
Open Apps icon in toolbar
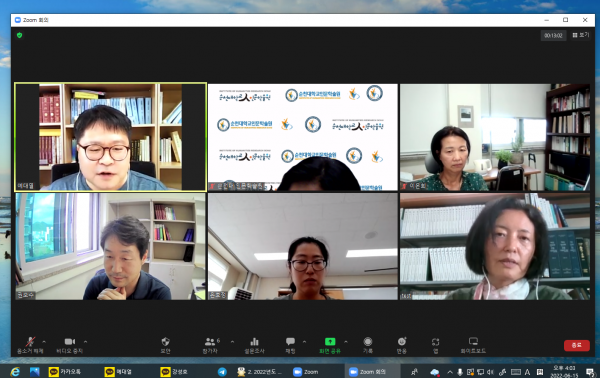coord(435,345)
